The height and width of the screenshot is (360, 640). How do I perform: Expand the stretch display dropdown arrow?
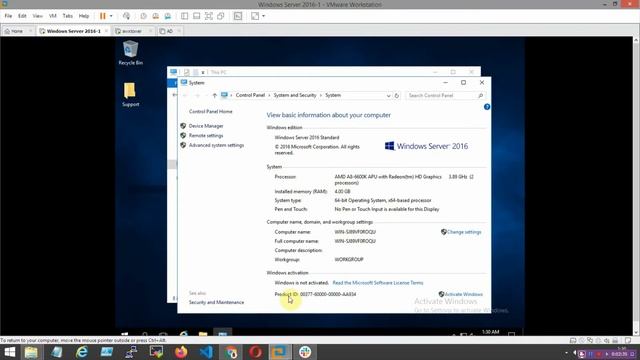point(264,16)
